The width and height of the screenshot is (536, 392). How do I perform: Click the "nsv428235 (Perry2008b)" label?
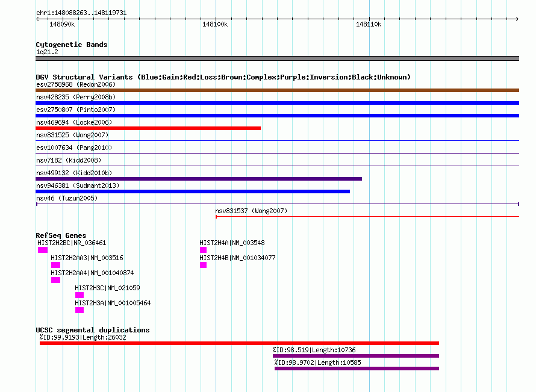[76, 97]
